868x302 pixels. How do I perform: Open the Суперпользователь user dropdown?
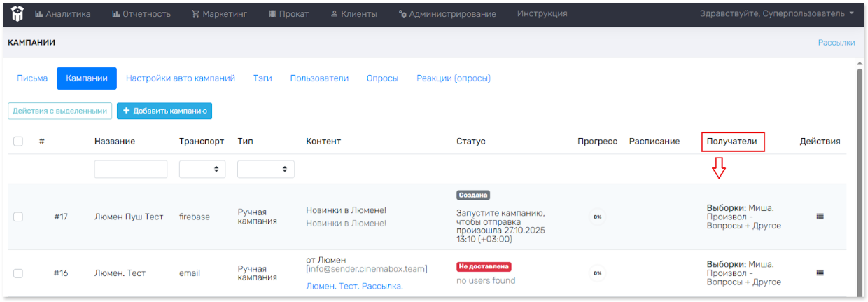pos(777,13)
